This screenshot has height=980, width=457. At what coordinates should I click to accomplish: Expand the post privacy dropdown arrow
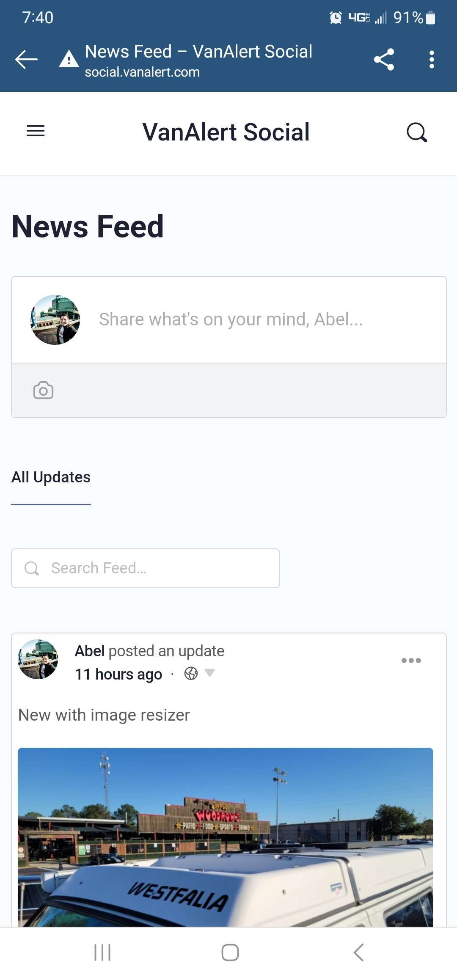[x=209, y=672]
